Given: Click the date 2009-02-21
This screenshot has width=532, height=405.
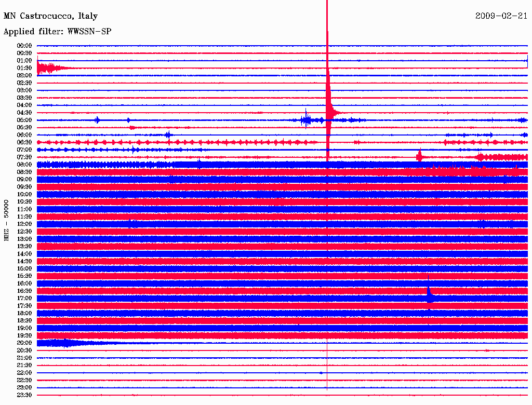Looking at the screenshot, I should 501,16.
